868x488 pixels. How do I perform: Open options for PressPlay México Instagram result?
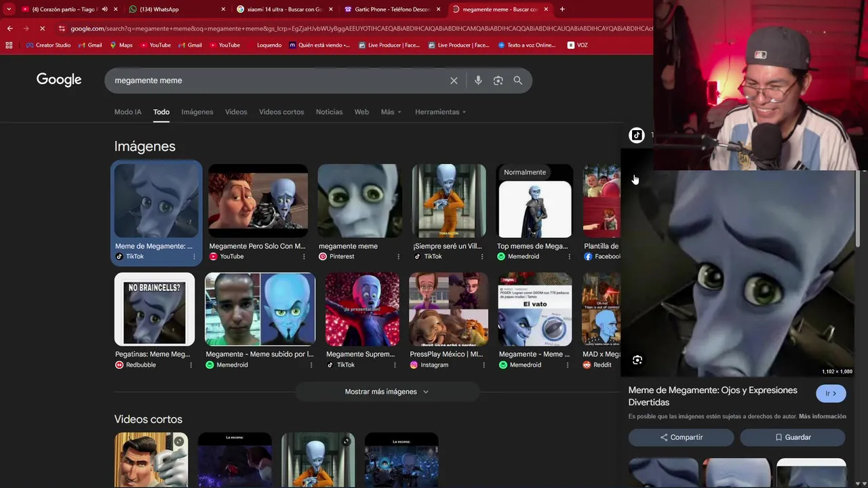484,365
